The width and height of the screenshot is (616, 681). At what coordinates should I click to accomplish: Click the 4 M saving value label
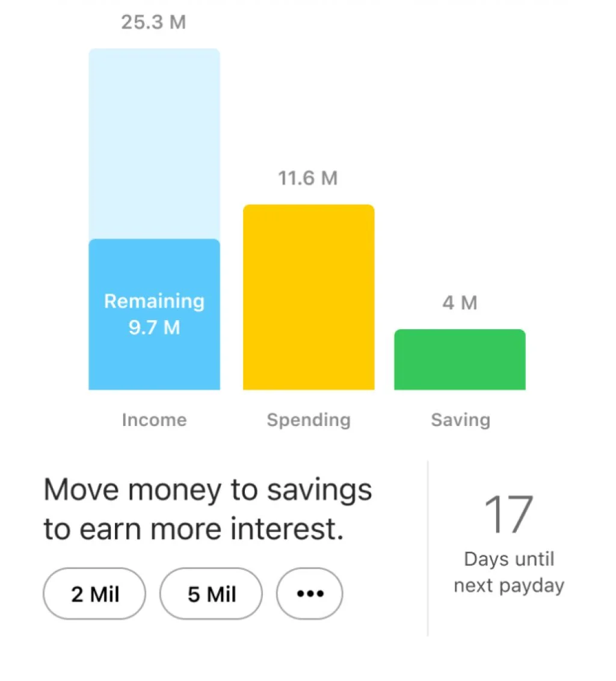(460, 303)
